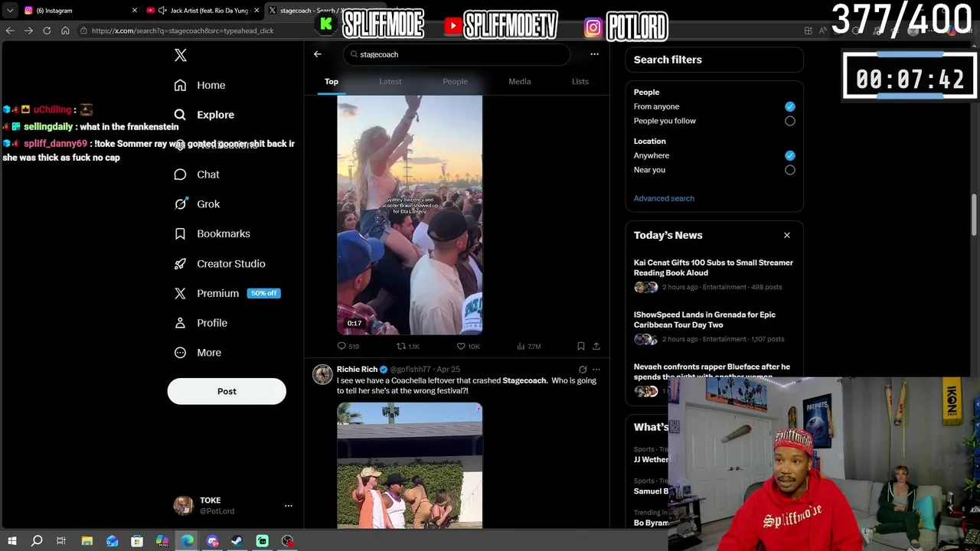Click the browser home button

(65, 31)
